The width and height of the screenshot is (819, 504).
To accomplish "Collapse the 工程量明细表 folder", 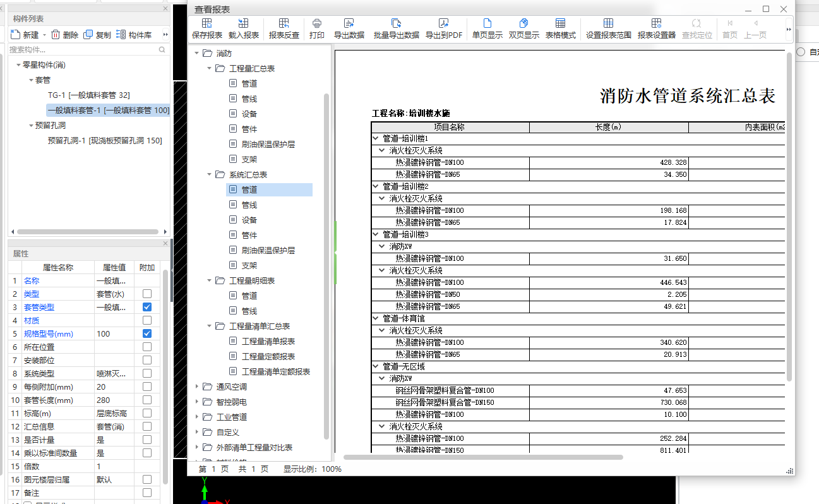I will pos(210,280).
